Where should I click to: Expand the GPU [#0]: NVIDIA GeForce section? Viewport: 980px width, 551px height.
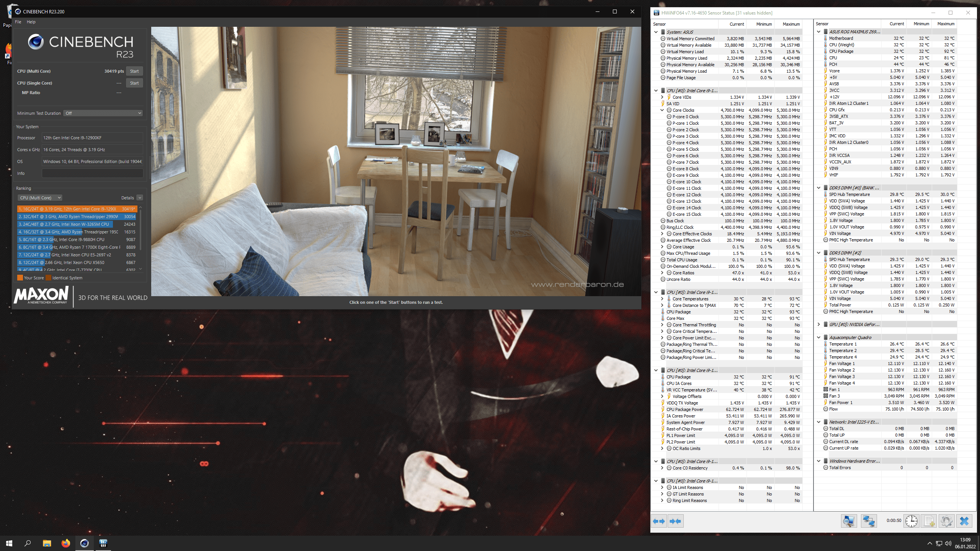pos(818,324)
